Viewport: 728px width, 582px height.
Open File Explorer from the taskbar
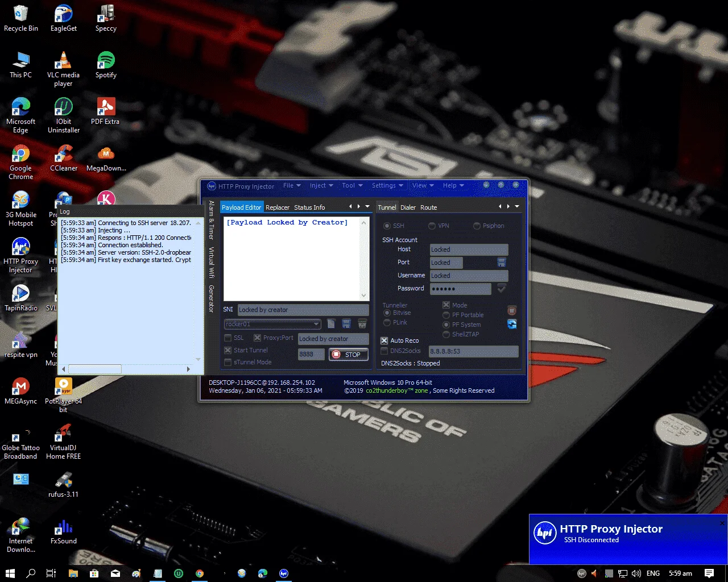[x=73, y=573]
